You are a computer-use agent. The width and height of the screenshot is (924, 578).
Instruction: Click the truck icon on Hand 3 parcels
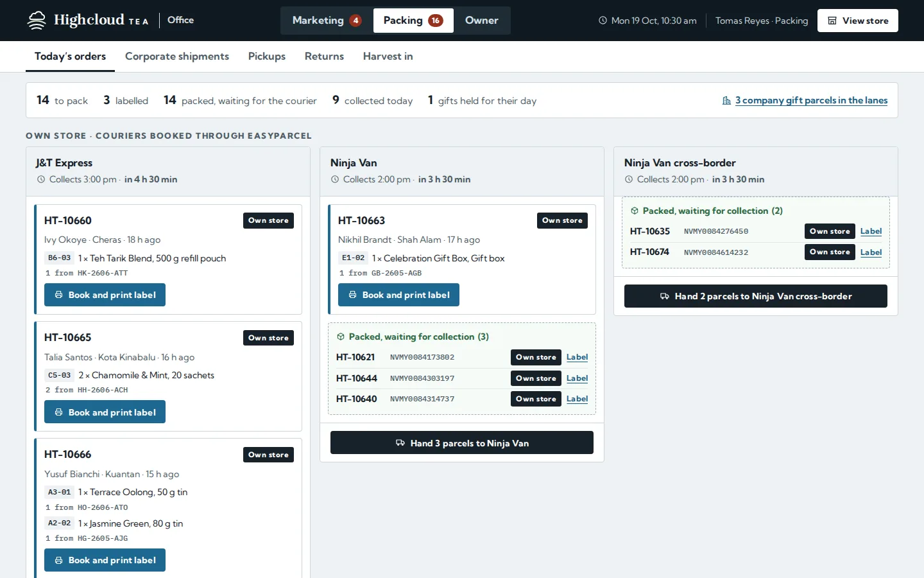pyautogui.click(x=400, y=443)
